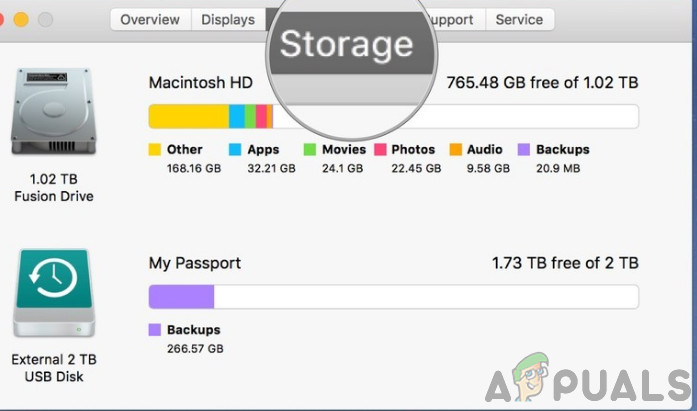This screenshot has width=697, height=411.
Task: Click the yellow minimize window button
Action: pyautogui.click(x=46, y=20)
